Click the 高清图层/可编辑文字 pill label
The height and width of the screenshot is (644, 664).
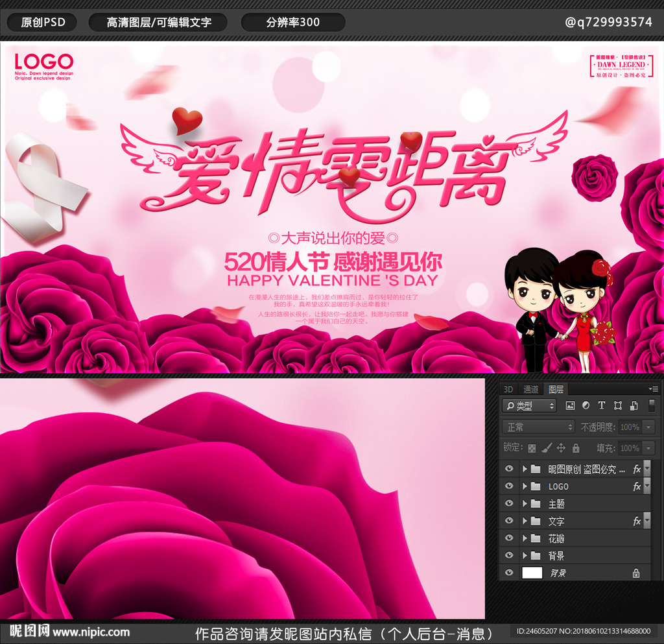[x=159, y=22]
